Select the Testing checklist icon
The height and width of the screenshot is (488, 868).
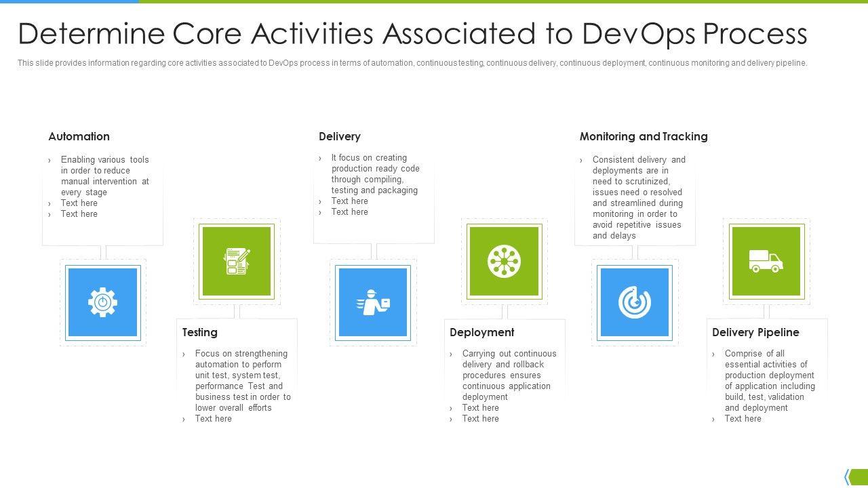[237, 261]
